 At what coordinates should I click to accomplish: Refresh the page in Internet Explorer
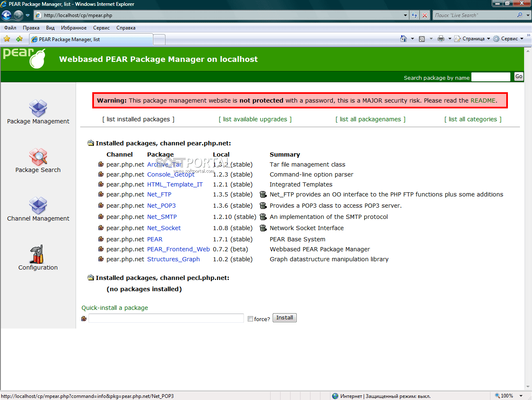414,15
